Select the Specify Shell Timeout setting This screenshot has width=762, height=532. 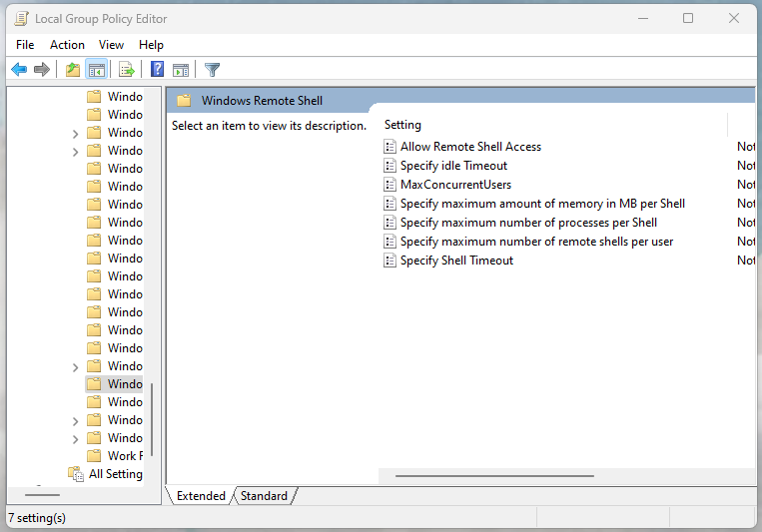(x=456, y=261)
